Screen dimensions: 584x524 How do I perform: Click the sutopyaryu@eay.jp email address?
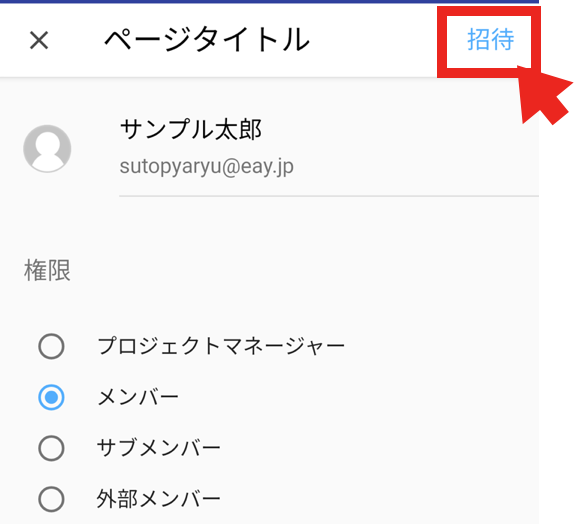[206, 166]
